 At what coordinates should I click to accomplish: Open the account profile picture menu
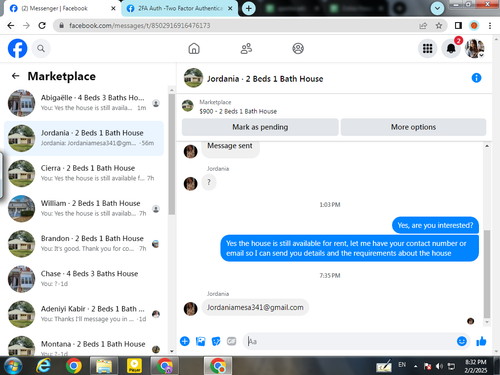475,49
